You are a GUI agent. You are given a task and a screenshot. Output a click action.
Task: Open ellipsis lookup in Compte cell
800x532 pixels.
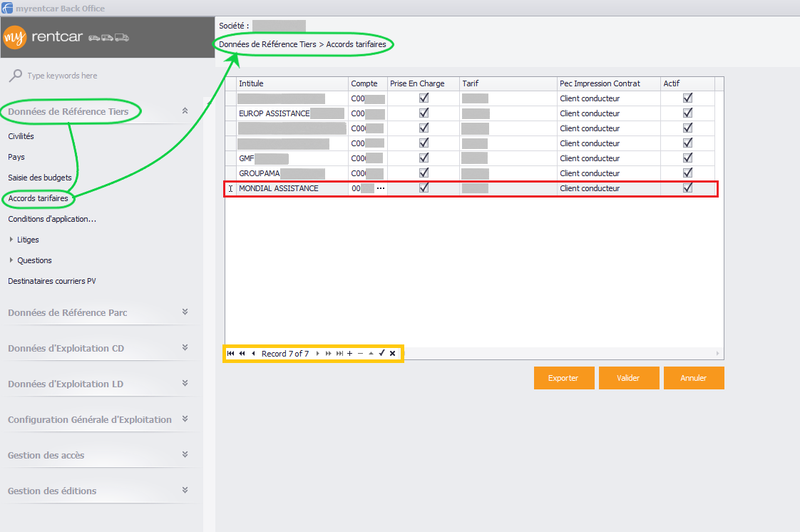click(381, 188)
